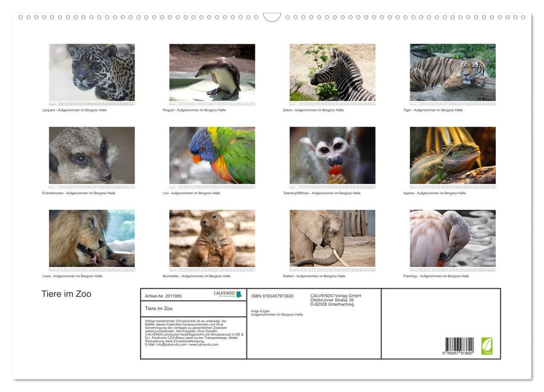Click the Tiger photo thumbnail
This screenshot has width=544, height=392.
pyautogui.click(x=453, y=72)
